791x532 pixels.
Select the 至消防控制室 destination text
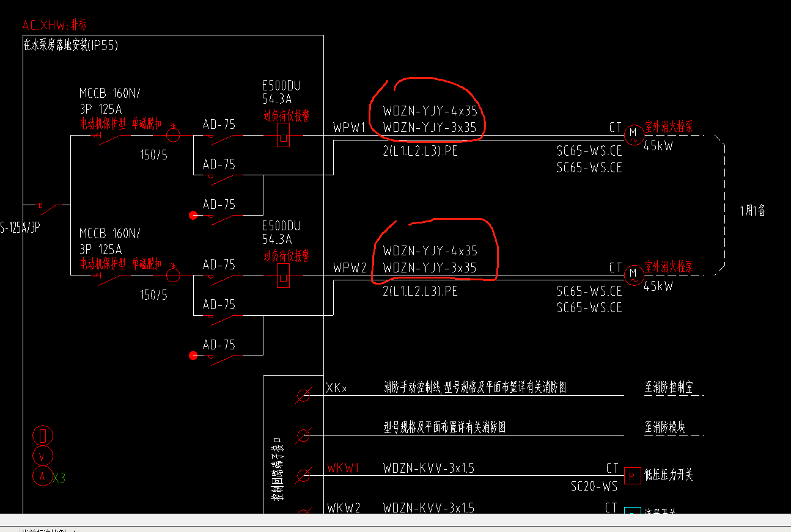point(669,387)
